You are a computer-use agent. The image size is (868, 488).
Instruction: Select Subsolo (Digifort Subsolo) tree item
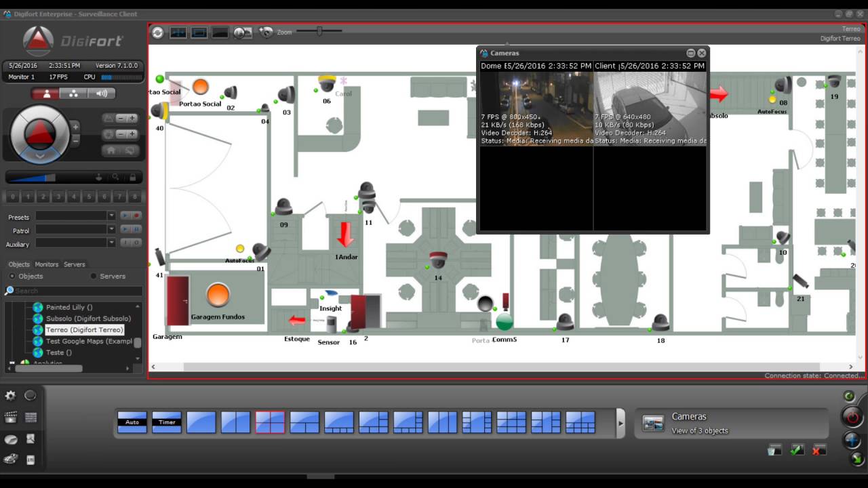coord(88,319)
